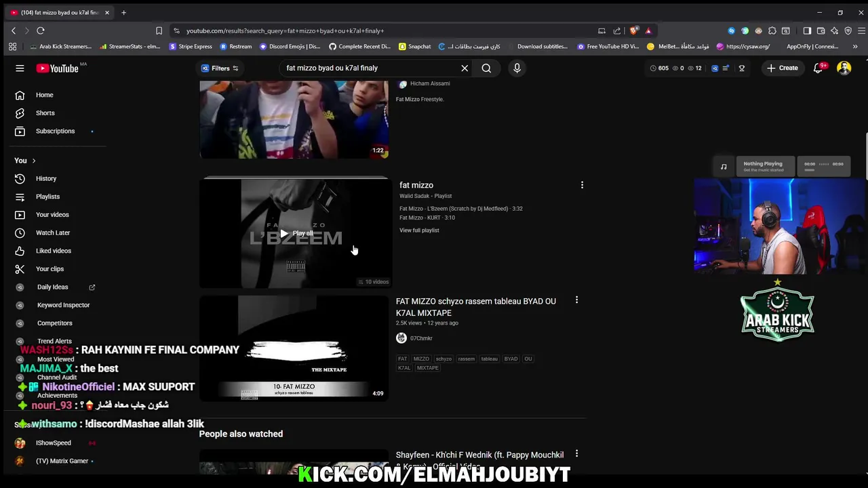Open the notifications bell

pyautogui.click(x=818, y=68)
